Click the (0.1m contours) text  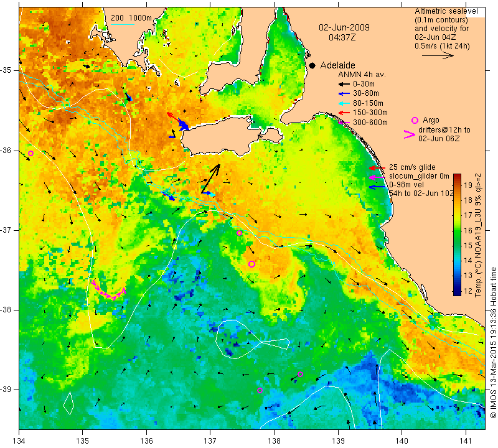pos(441,20)
